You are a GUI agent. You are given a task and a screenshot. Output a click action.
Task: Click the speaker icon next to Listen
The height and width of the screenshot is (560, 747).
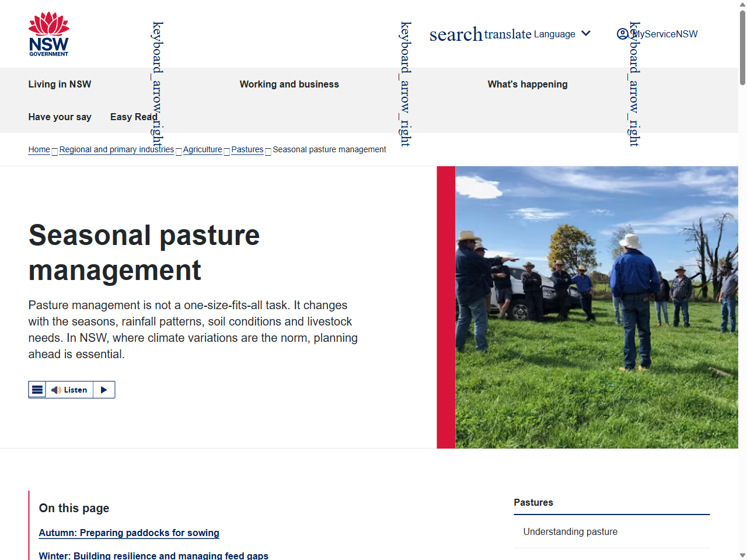point(56,389)
